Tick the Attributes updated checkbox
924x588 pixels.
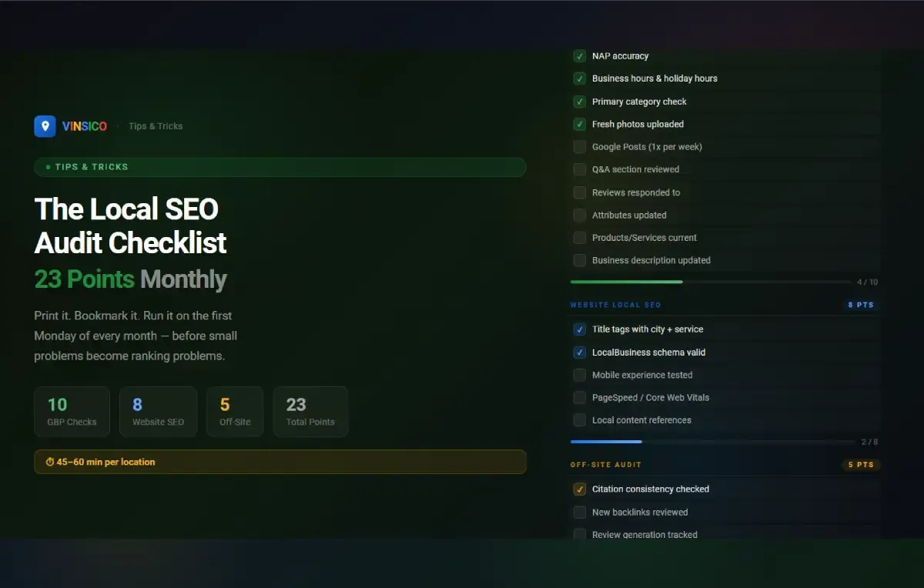coord(580,215)
